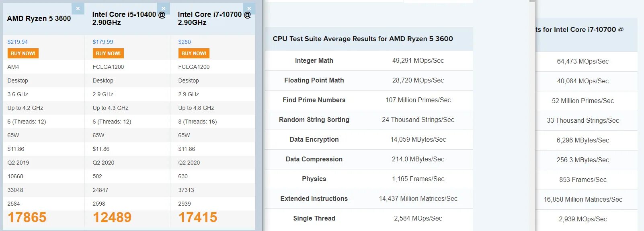Click the $280 price link
Image resolution: width=644 pixels, height=231 pixels.
pos(185,42)
